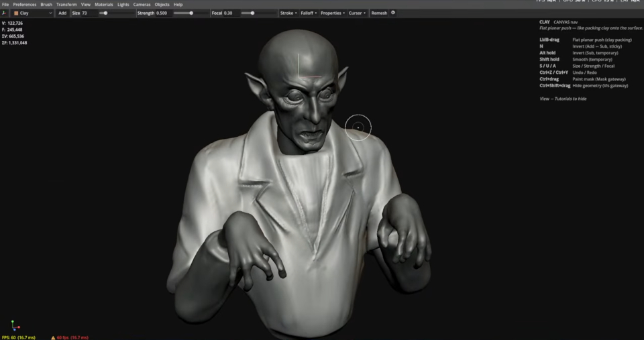Open the Cameras menu

click(x=142, y=5)
